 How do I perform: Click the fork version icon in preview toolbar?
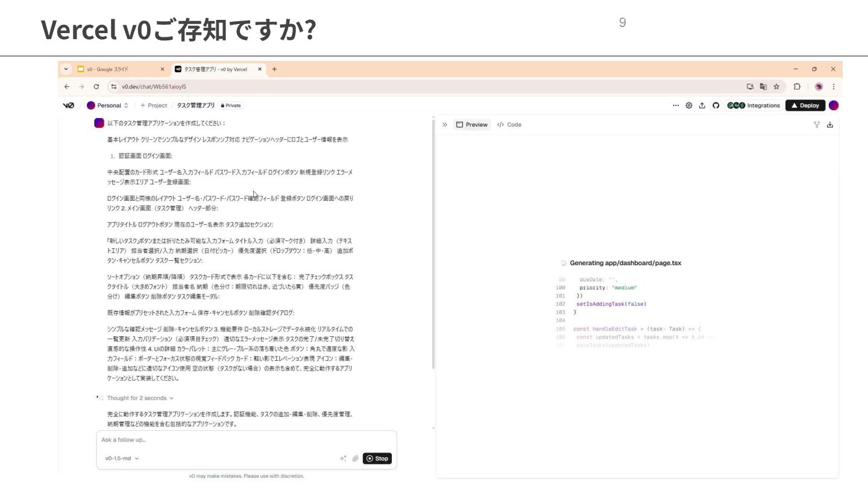(x=817, y=125)
